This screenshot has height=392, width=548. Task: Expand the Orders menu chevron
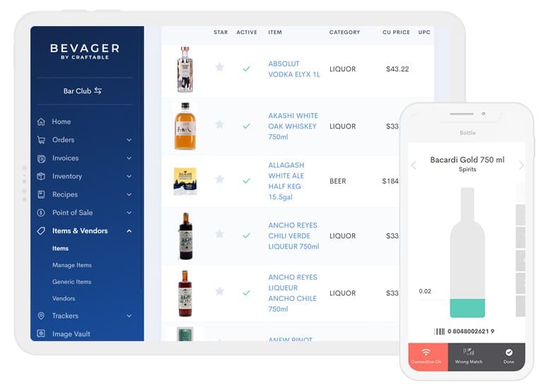point(129,140)
